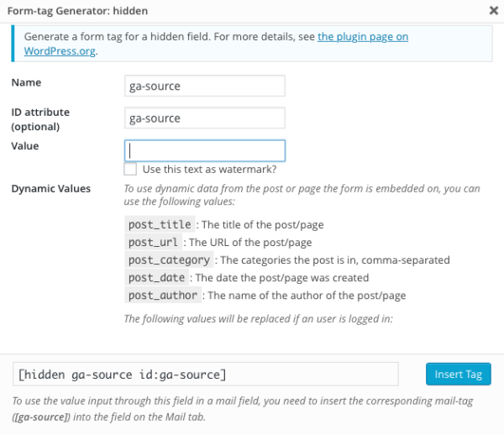Click the post_title dynamic value code
The height and width of the screenshot is (435, 504).
[160, 224]
